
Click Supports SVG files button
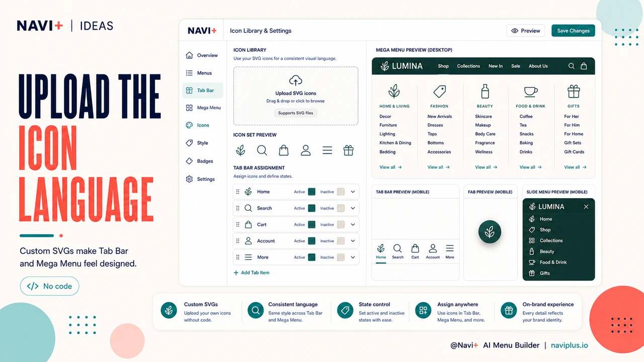point(296,113)
